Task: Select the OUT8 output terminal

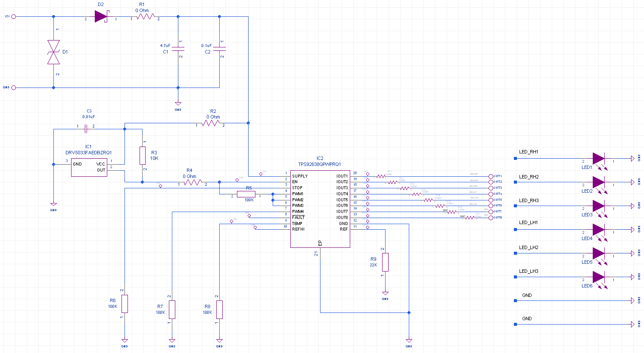Action: point(491,218)
